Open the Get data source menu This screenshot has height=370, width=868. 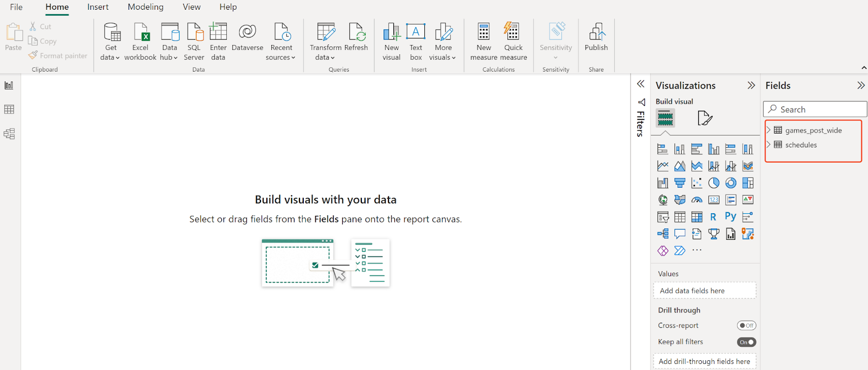[x=111, y=41]
